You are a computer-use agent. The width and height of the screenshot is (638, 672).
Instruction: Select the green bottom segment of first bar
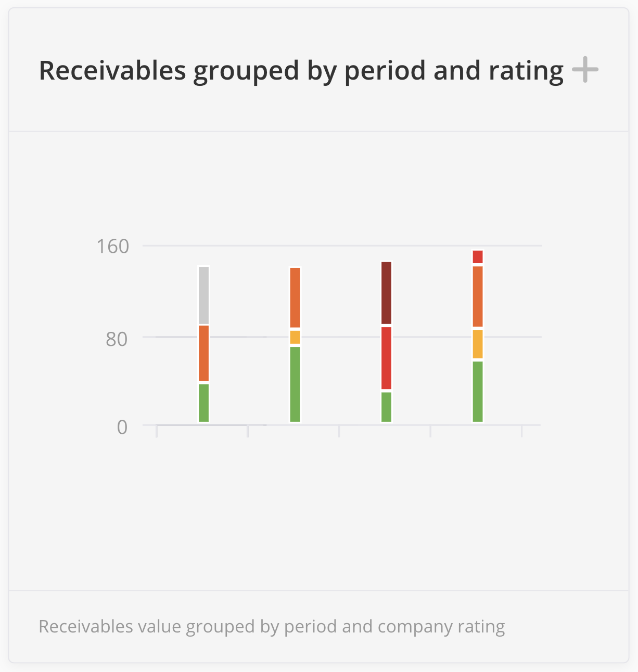tap(203, 403)
